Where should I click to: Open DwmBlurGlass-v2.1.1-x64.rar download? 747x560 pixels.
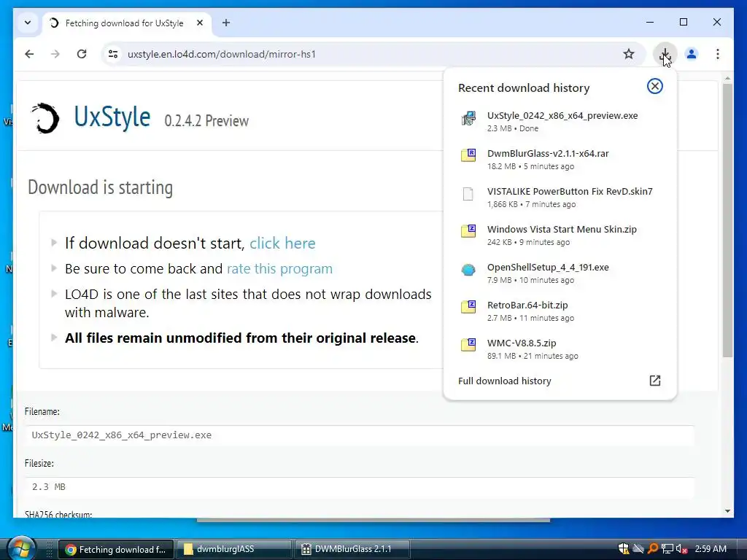point(560,160)
